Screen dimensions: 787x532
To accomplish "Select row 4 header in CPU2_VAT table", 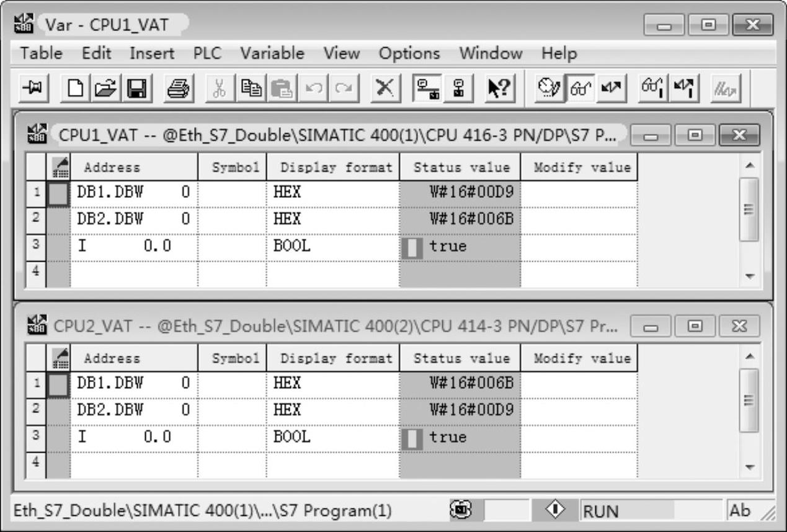I will [35, 464].
